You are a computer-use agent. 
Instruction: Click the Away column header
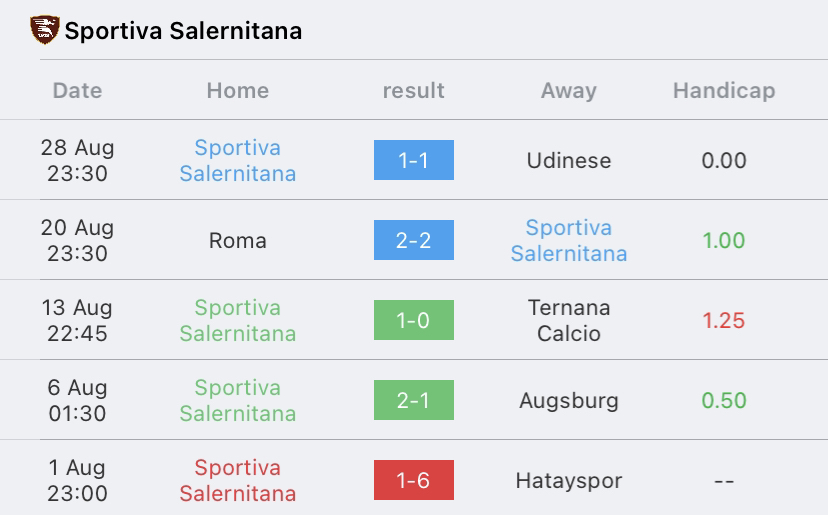[x=569, y=91]
